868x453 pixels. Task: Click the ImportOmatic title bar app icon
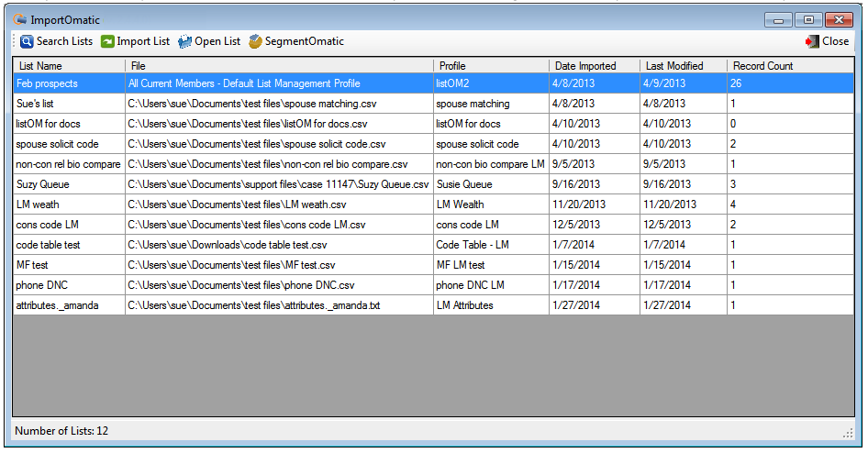point(19,19)
